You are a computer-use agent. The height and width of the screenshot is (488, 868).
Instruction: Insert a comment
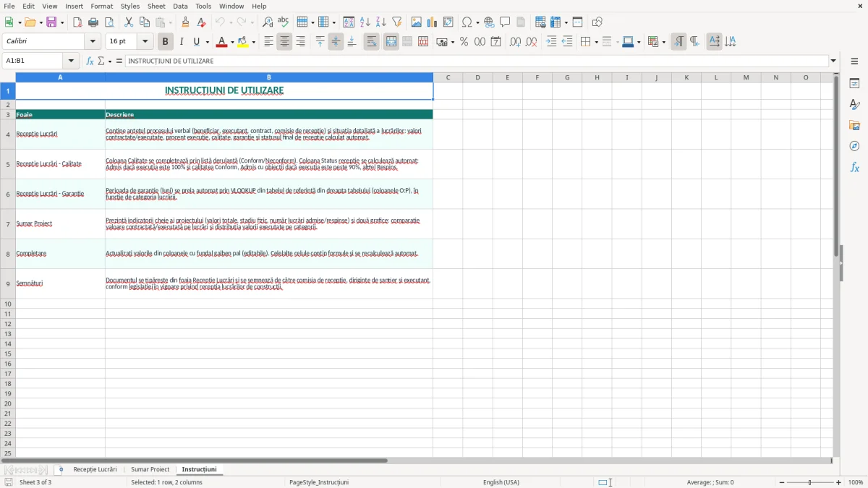(505, 22)
